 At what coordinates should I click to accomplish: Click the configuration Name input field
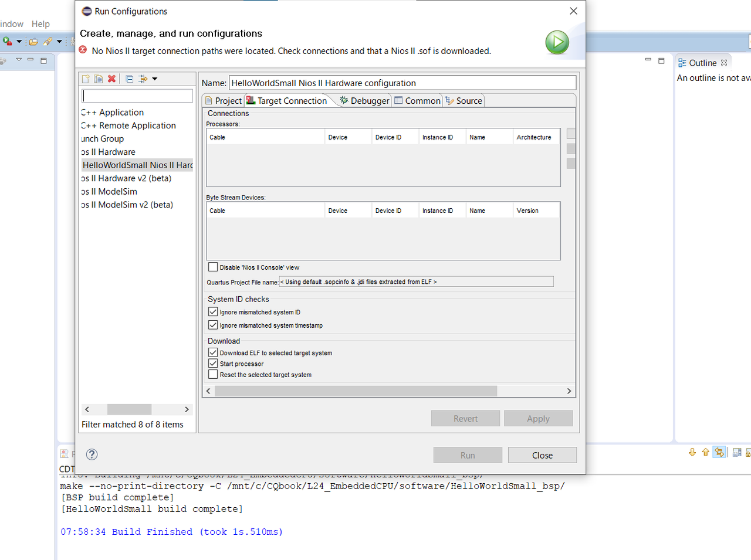pos(402,83)
